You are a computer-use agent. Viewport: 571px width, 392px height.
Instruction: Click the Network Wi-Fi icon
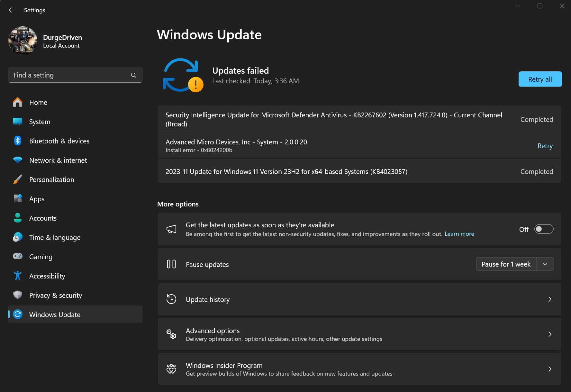(18, 160)
